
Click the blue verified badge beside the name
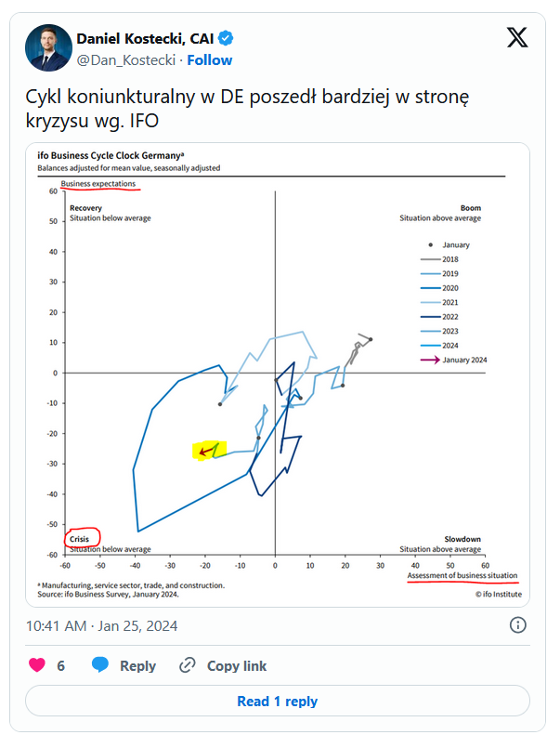pyautogui.click(x=226, y=38)
